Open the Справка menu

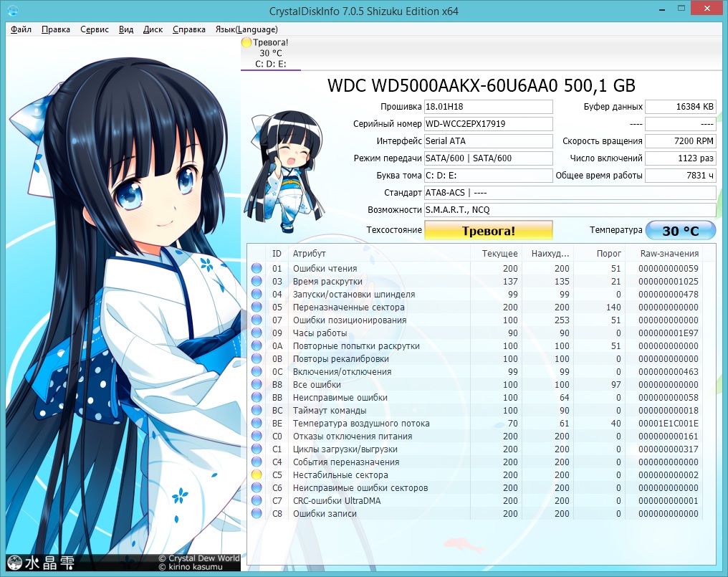coord(189,29)
